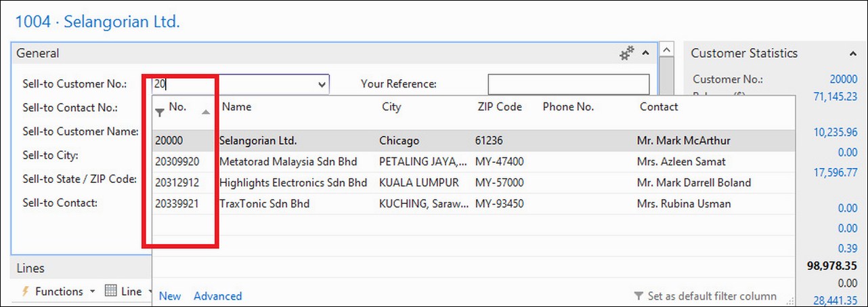
Task: Click Customer No. 20000 statistics link
Action: [844, 79]
